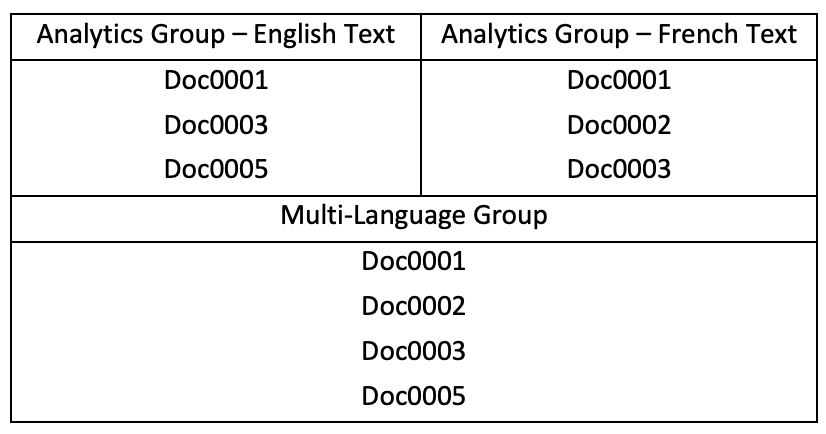Click Doc0003 in the Multi-Language Group
Image resolution: width=826 pixels, height=434 pixels.
coord(414,351)
